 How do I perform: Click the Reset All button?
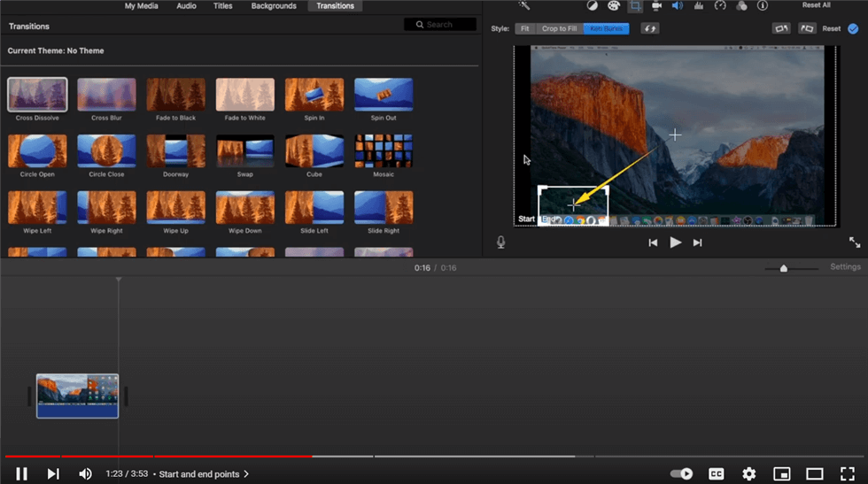click(816, 5)
